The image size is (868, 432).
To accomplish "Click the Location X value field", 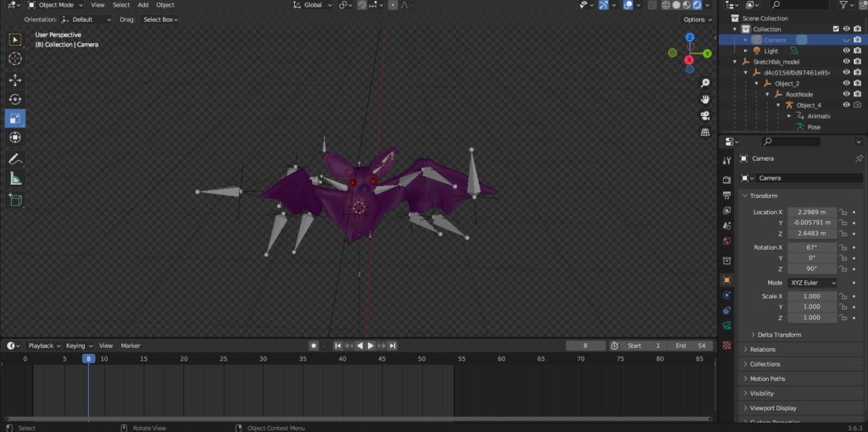I will click(x=811, y=212).
